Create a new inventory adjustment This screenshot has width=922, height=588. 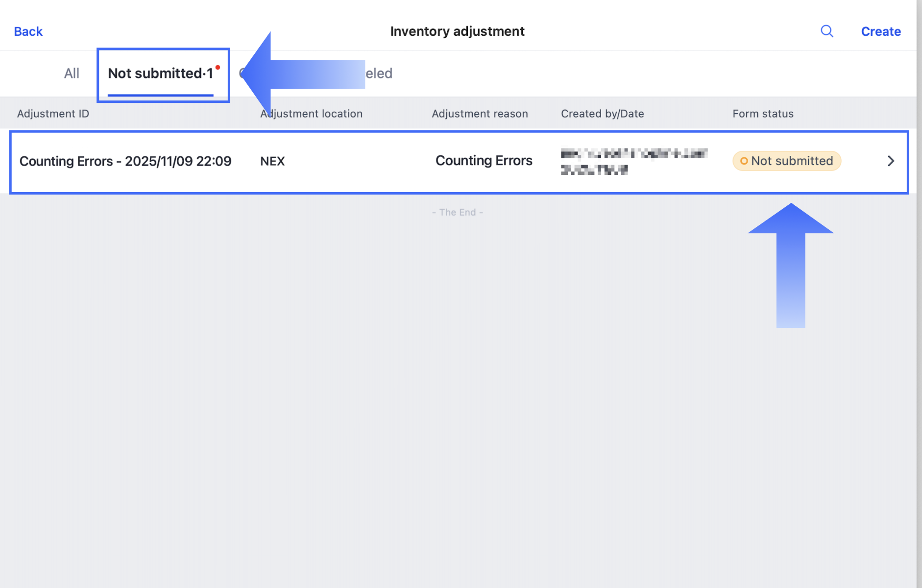point(880,31)
